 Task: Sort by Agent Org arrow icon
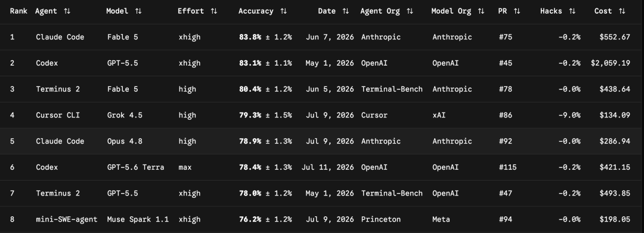coord(410,11)
